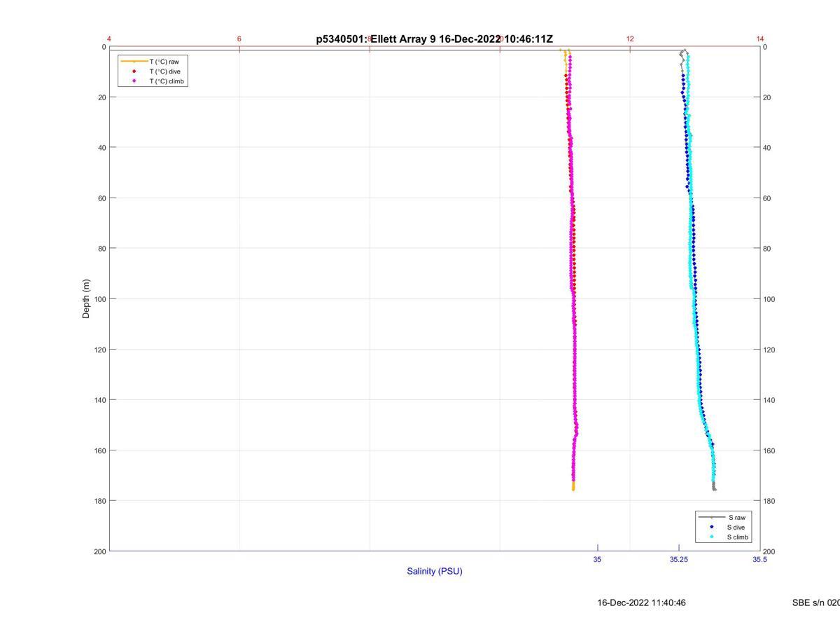Screen dimensions: 840x620
Task: Click the 'Salinity (PSU)' axis label
Action: 435,571
